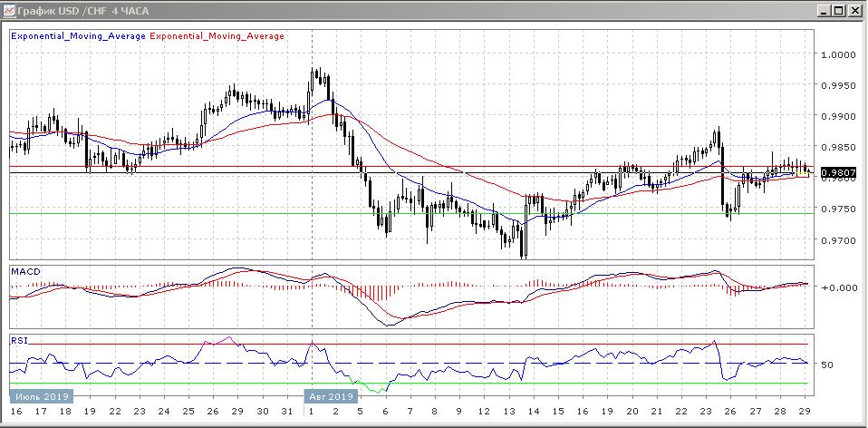Click the 0.9850 price axis label
The image size is (868, 428).
point(838,147)
